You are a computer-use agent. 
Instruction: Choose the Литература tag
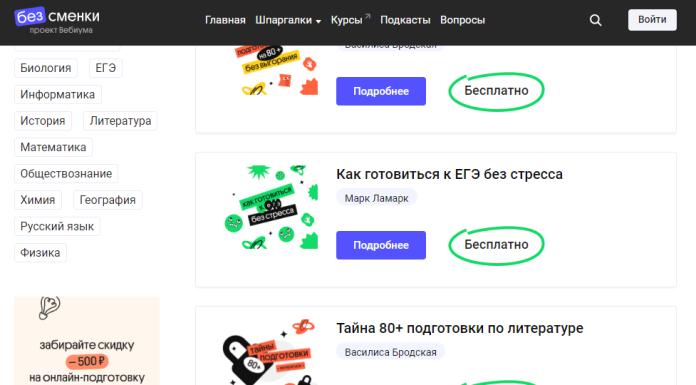[x=120, y=121]
